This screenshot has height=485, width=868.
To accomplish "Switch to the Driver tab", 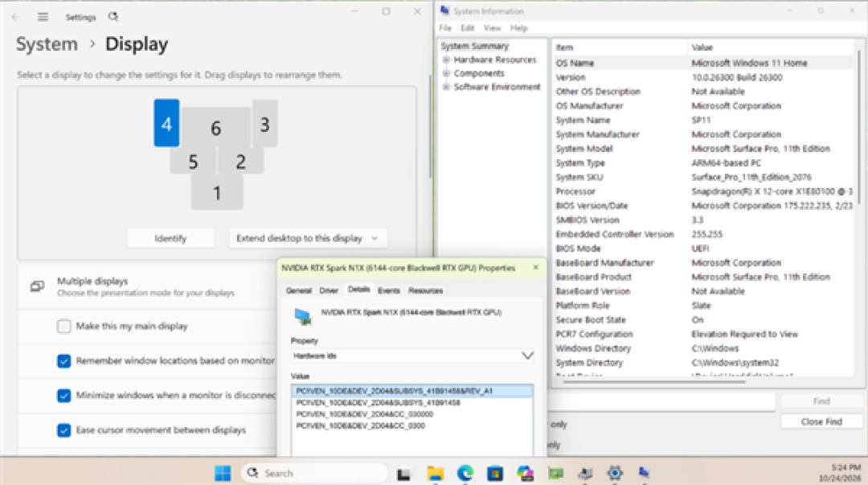I will [x=328, y=290].
